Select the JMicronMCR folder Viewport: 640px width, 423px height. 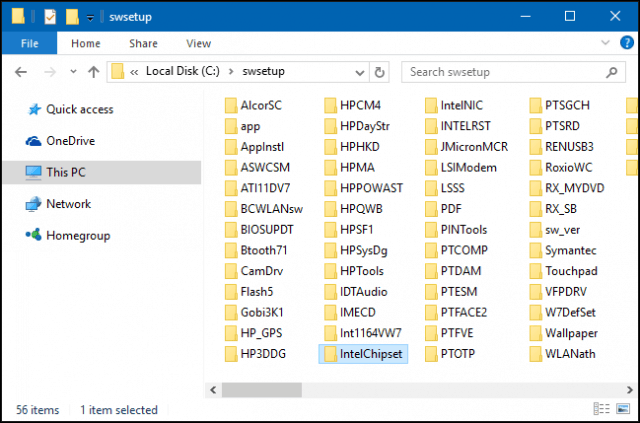467,147
